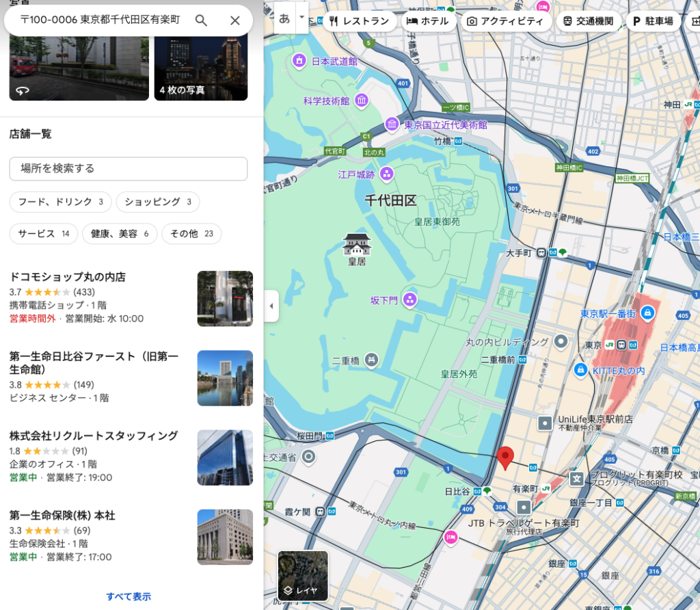Click the 東京国立近代美術館 museum icon
Image resolution: width=700 pixels, height=610 pixels.
pyautogui.click(x=392, y=124)
